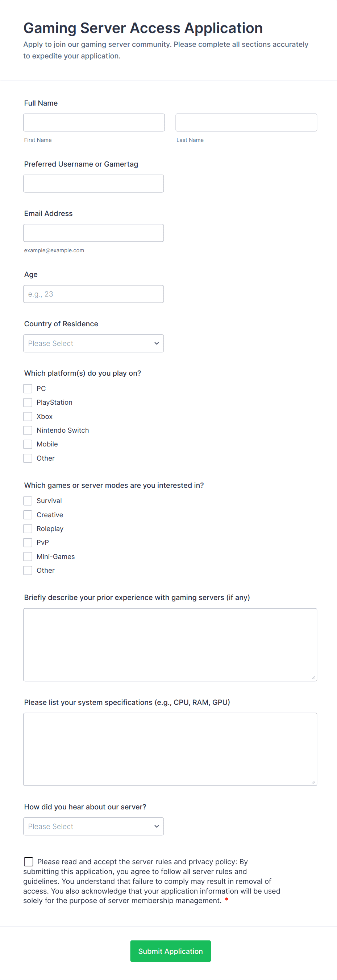Tick the Survival game mode
337x980 pixels.
click(x=28, y=501)
